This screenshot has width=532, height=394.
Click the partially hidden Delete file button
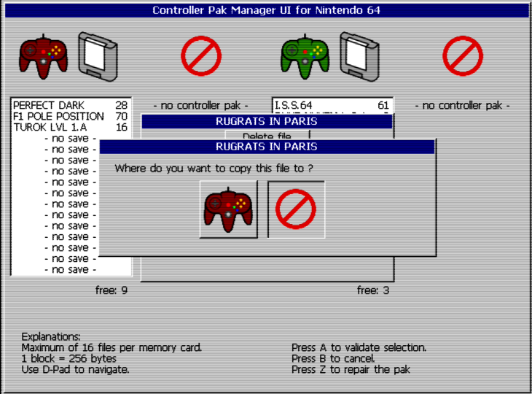tap(267, 134)
